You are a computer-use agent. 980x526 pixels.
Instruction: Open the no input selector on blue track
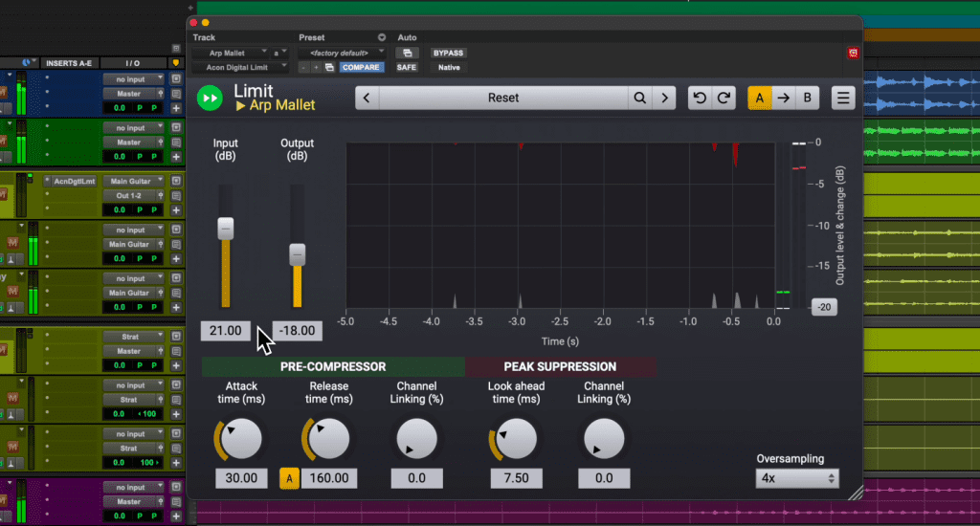coord(133,79)
